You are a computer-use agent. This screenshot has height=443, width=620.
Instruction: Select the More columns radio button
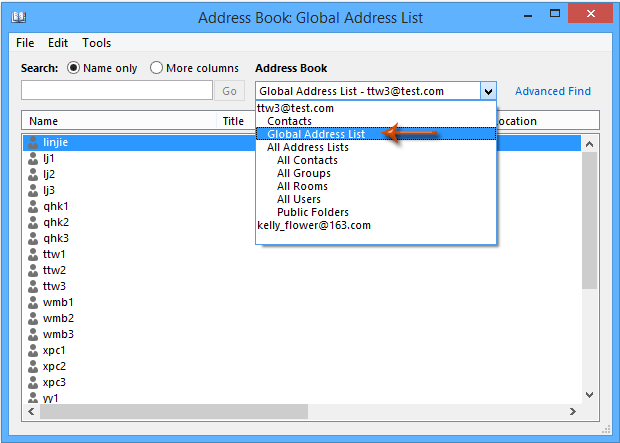pos(156,68)
